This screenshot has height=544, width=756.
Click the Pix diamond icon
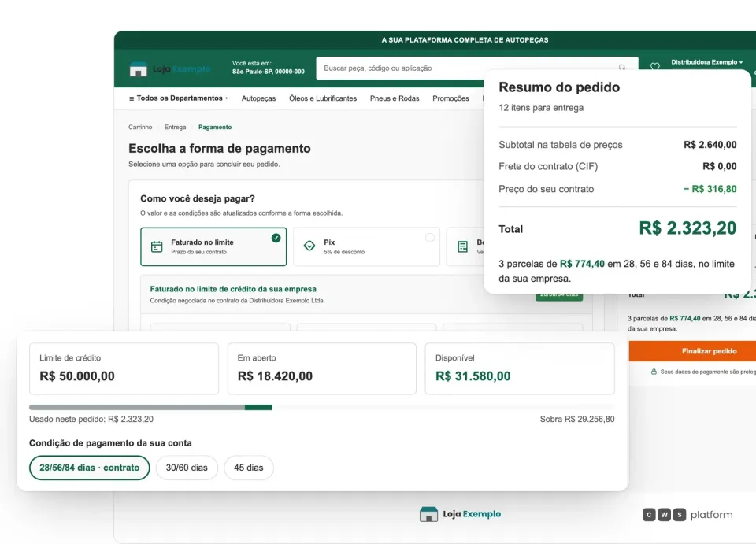point(309,246)
